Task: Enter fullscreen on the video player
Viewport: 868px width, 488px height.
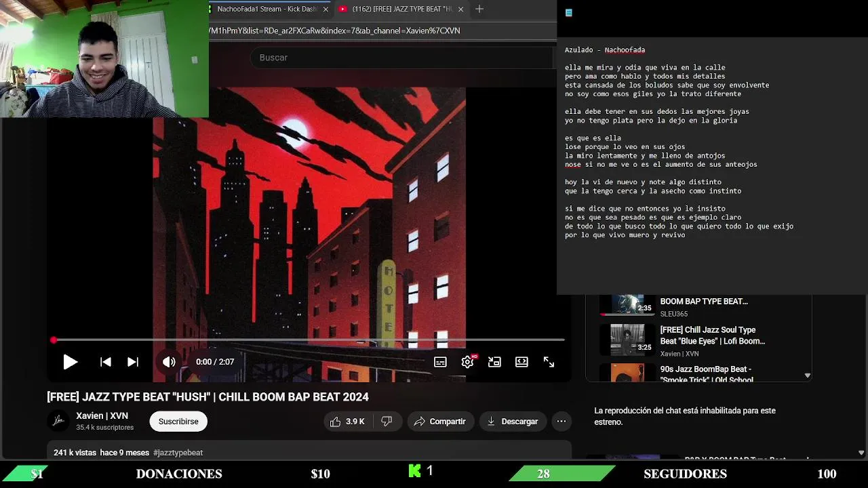Action: click(x=549, y=362)
